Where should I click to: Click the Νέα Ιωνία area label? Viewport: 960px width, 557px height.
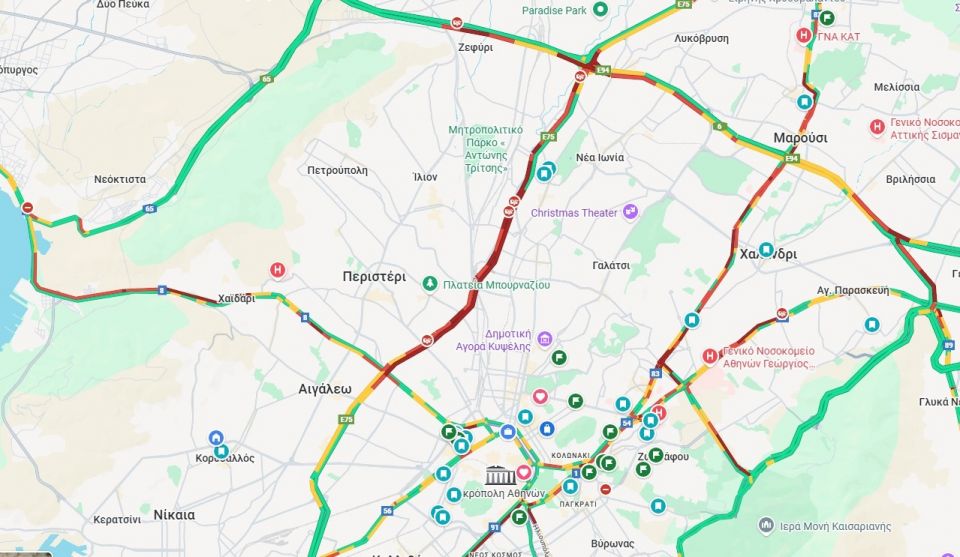(600, 157)
